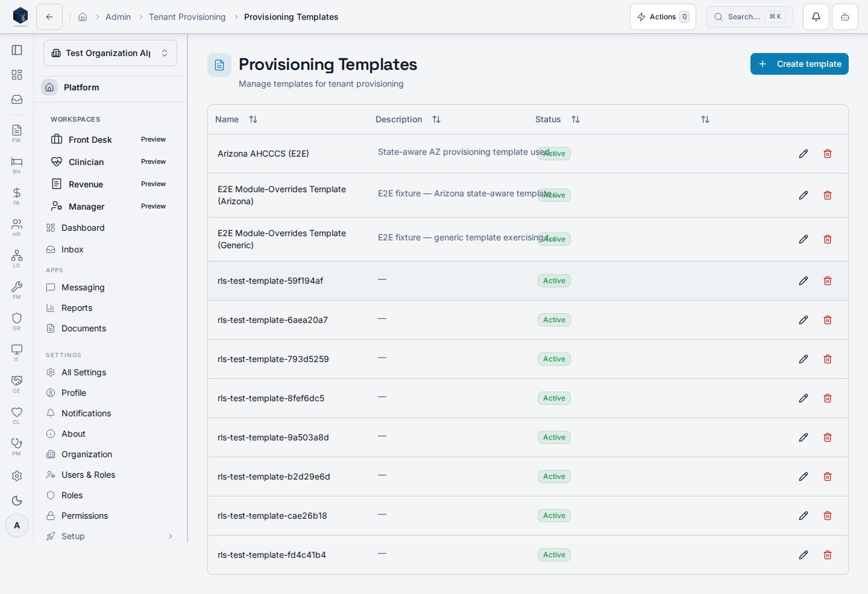Open Inbox in sidebar

(x=110, y=249)
